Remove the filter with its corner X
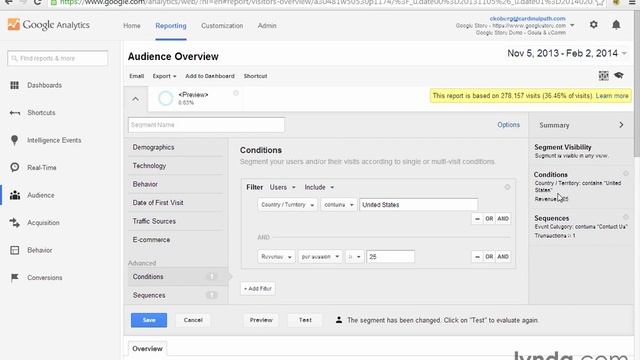This screenshot has height=360, width=640. point(507,187)
